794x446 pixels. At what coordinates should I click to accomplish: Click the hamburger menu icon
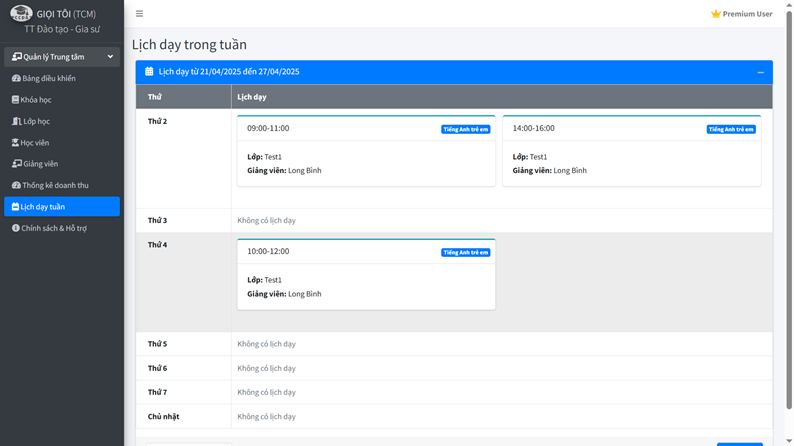139,14
